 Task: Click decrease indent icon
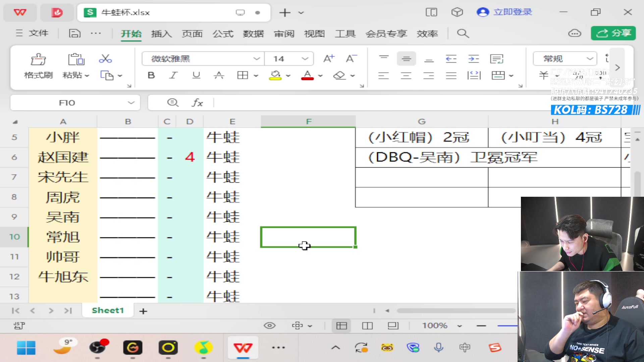coord(451,59)
